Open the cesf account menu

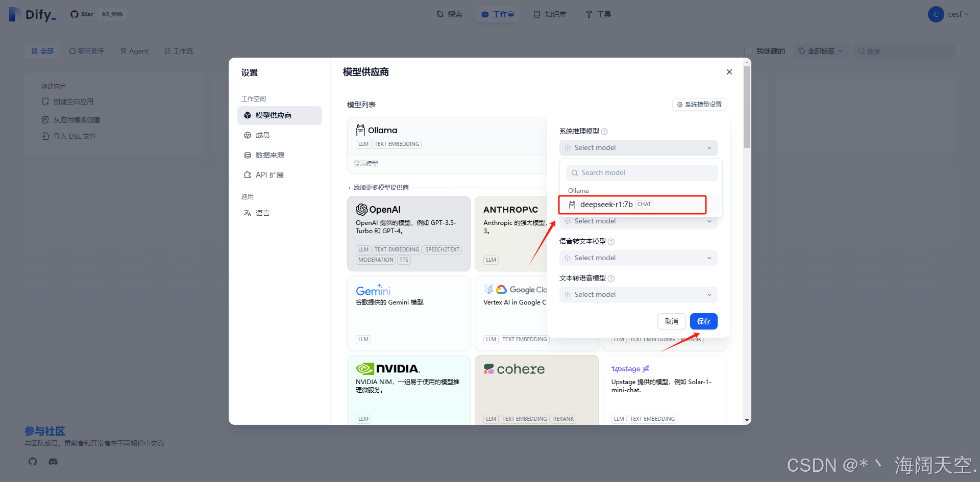(x=948, y=14)
